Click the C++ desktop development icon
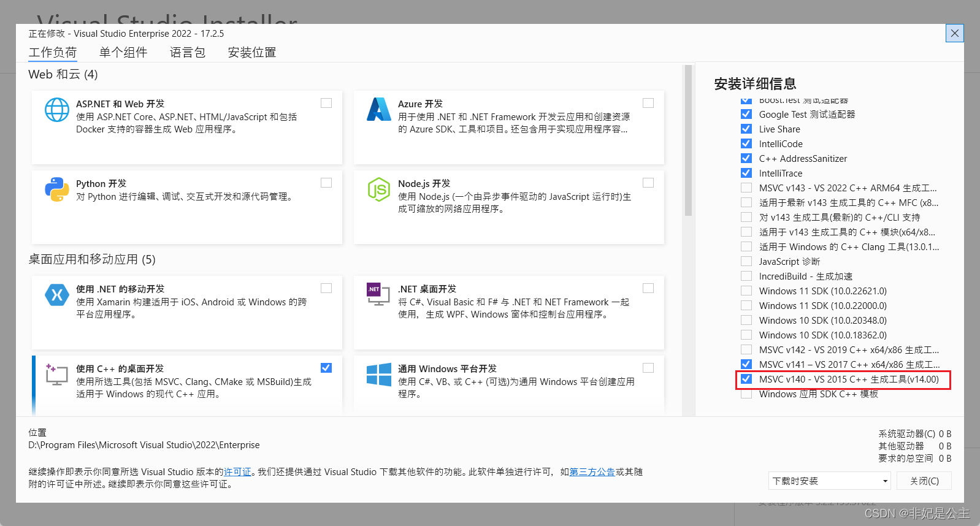Screen dimensions: 980x526 tap(57, 374)
